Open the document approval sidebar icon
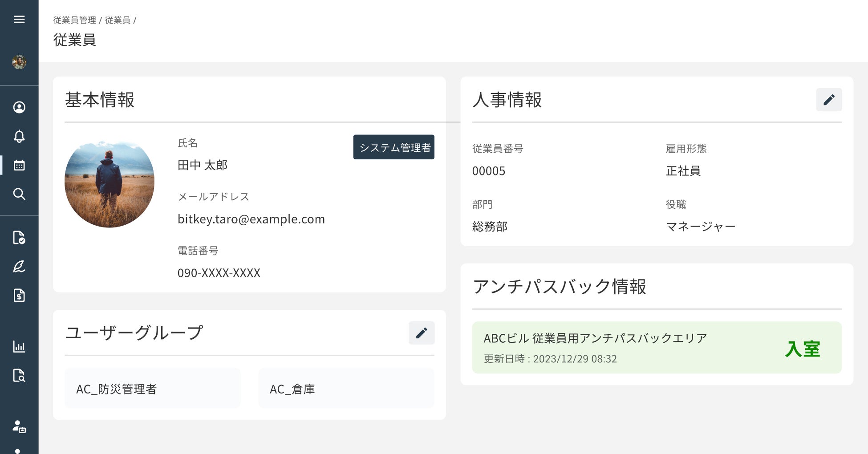 point(19,238)
